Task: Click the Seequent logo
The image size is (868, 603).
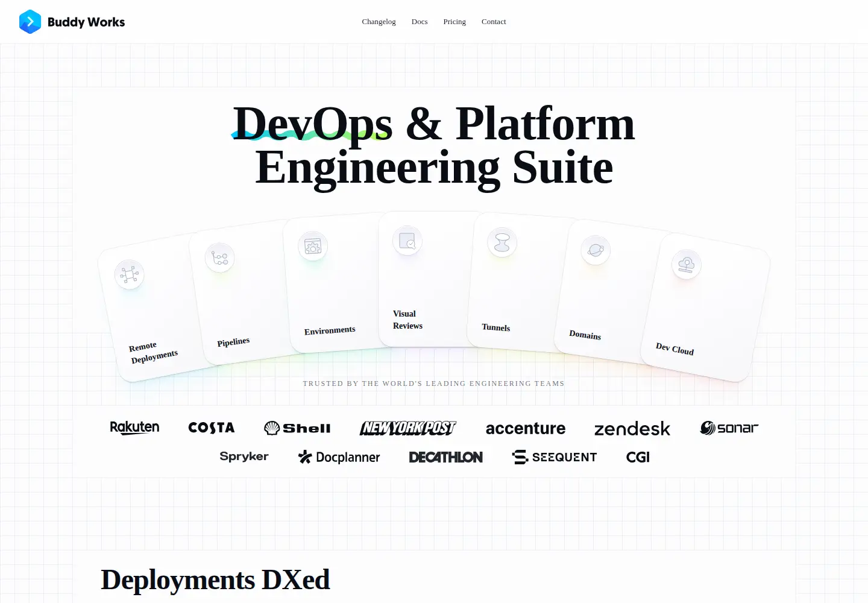Action: tap(555, 457)
